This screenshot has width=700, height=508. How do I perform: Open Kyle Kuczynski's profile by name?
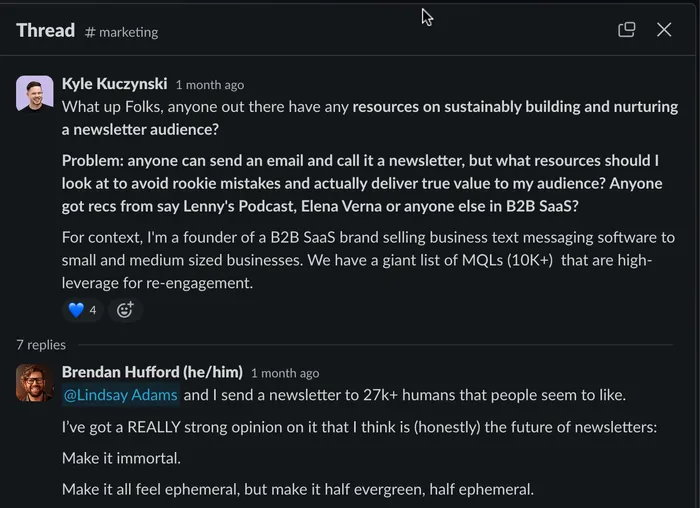tap(114, 84)
